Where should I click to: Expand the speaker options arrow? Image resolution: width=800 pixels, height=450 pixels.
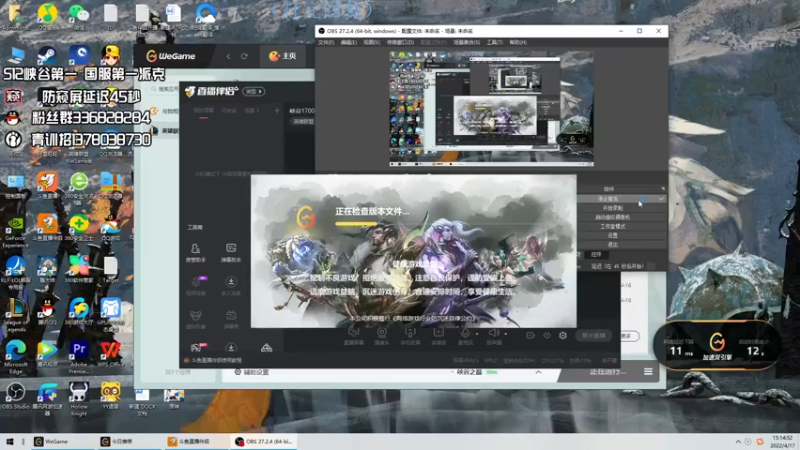point(505,334)
